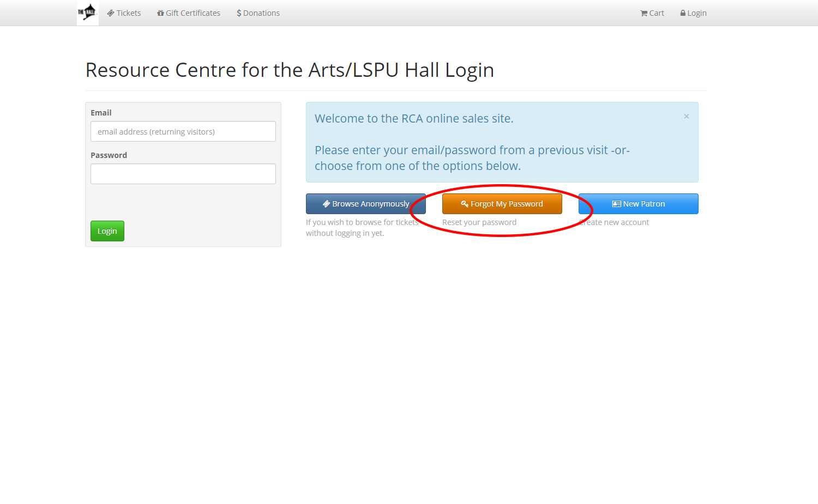The height and width of the screenshot is (504, 818).
Task: Click the Email address input field
Action: coord(183,131)
